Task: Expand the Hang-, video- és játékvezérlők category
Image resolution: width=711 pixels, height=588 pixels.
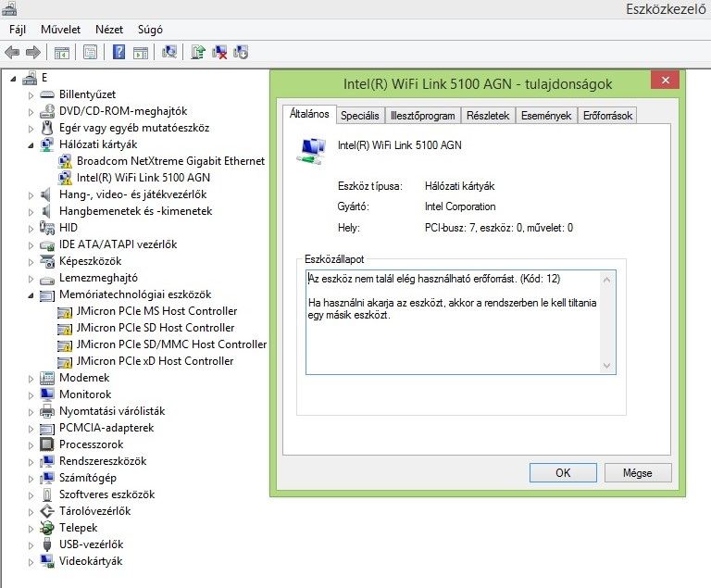Action: tap(31, 195)
